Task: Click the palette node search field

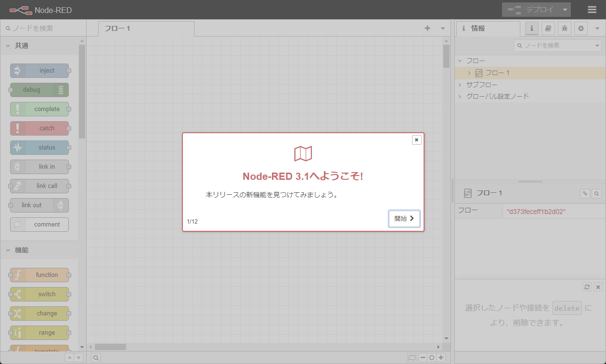Action: (43, 28)
